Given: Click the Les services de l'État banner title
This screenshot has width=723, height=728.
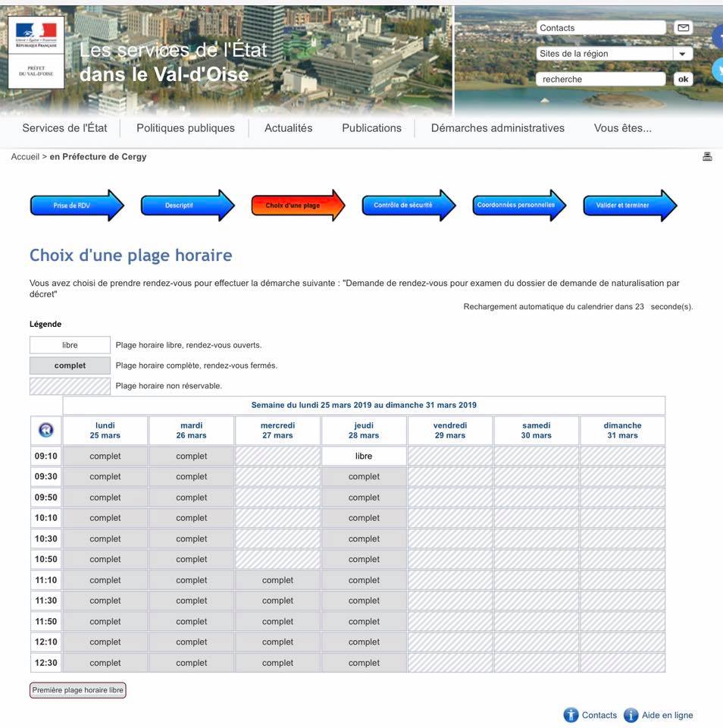Looking at the screenshot, I should [x=173, y=62].
